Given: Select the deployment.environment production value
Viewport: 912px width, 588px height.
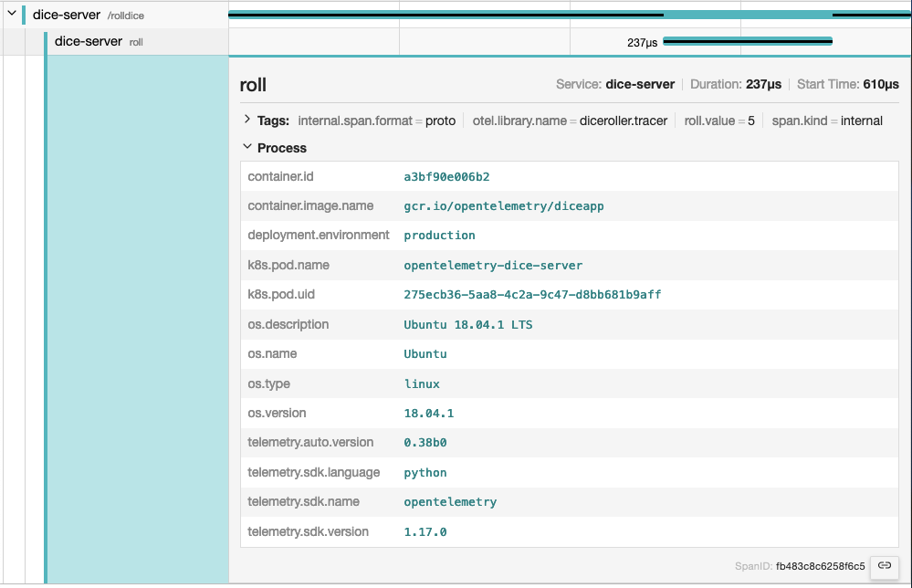Looking at the screenshot, I should 439,235.
